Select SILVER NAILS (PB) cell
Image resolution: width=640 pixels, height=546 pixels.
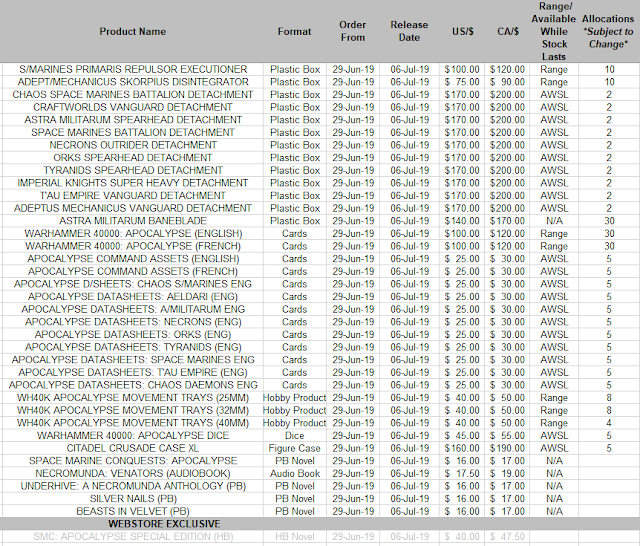pyautogui.click(x=133, y=499)
